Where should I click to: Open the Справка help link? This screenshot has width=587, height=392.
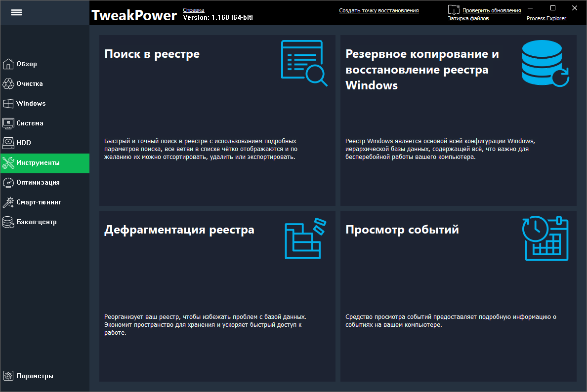click(194, 10)
